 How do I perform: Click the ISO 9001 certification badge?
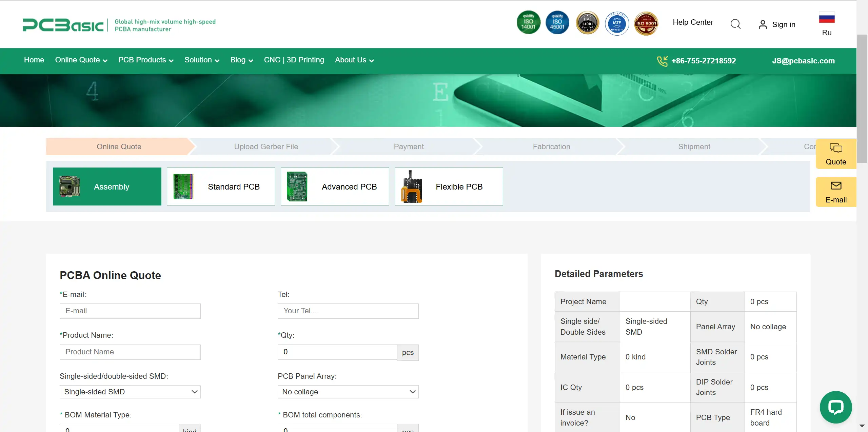pos(646,23)
